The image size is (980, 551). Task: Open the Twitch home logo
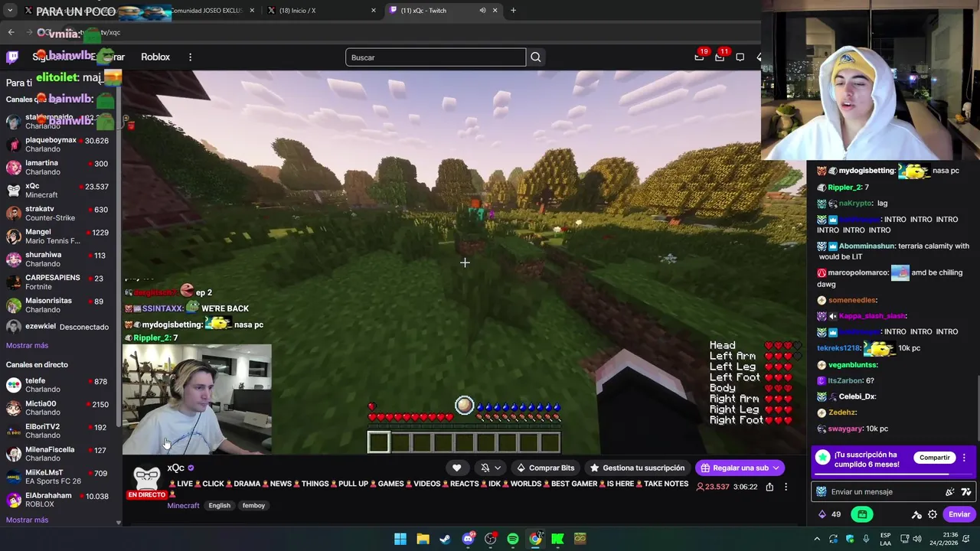(12, 57)
